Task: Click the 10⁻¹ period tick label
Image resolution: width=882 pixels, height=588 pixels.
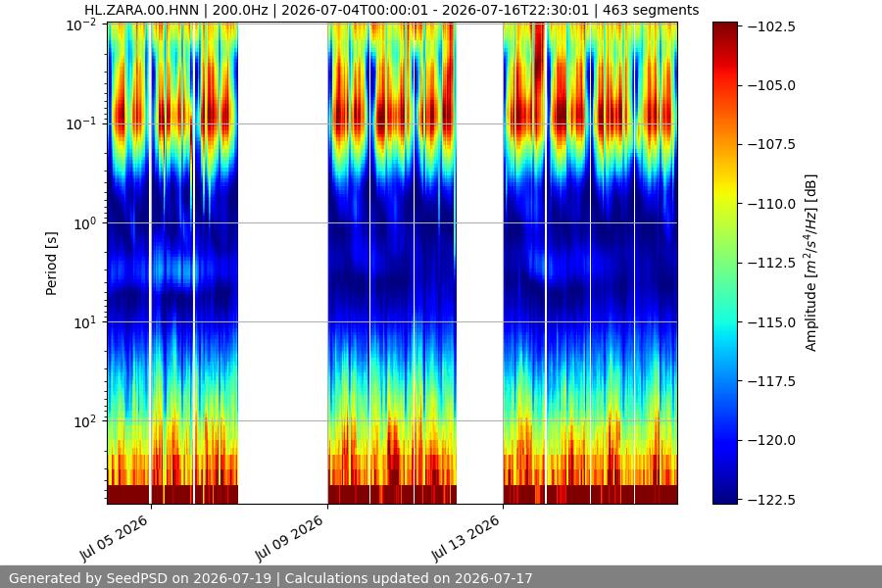Action: pyautogui.click(x=81, y=123)
